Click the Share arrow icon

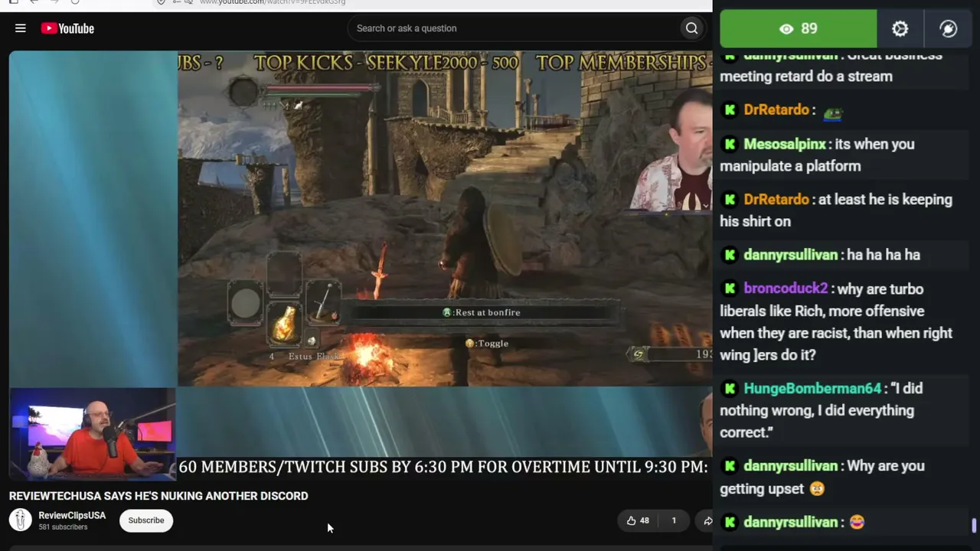point(707,520)
